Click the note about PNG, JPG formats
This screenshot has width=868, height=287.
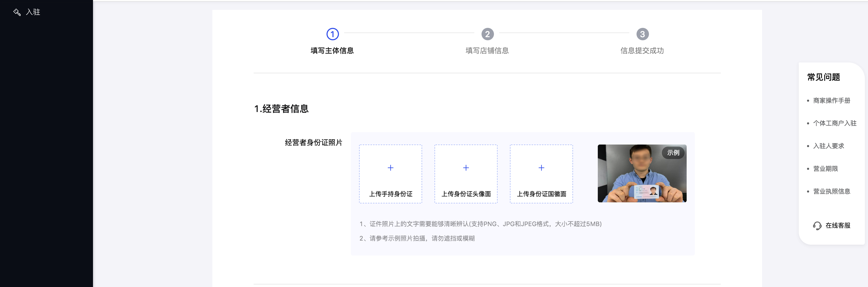pos(481,224)
